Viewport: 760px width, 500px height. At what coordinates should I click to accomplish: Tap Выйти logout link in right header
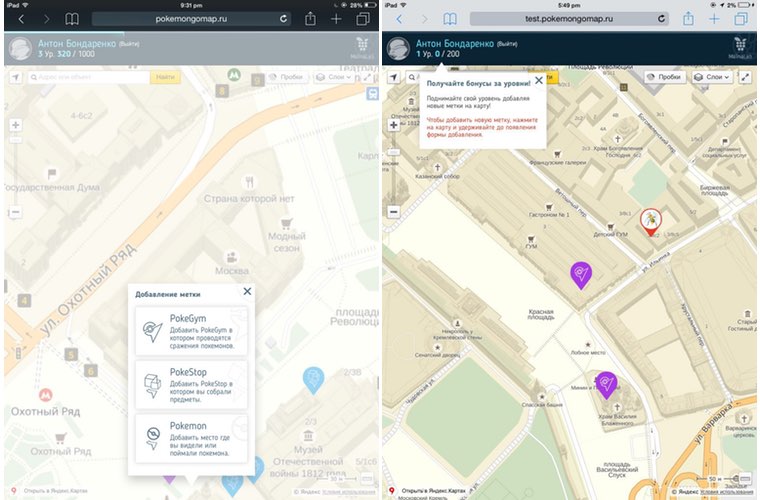507,44
